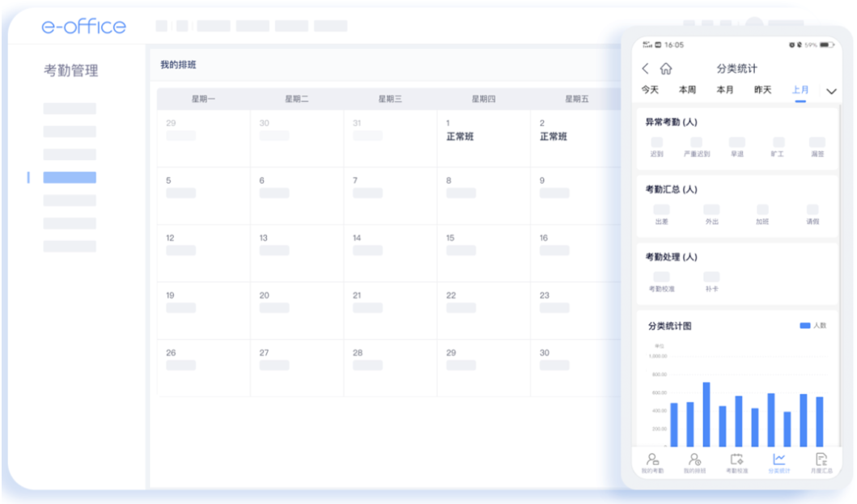Click the e-office logo

coord(84,27)
